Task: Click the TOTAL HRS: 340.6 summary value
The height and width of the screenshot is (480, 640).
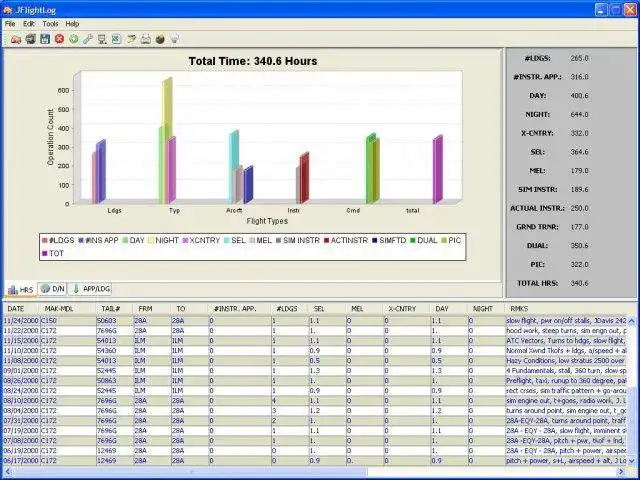Action: click(580, 283)
